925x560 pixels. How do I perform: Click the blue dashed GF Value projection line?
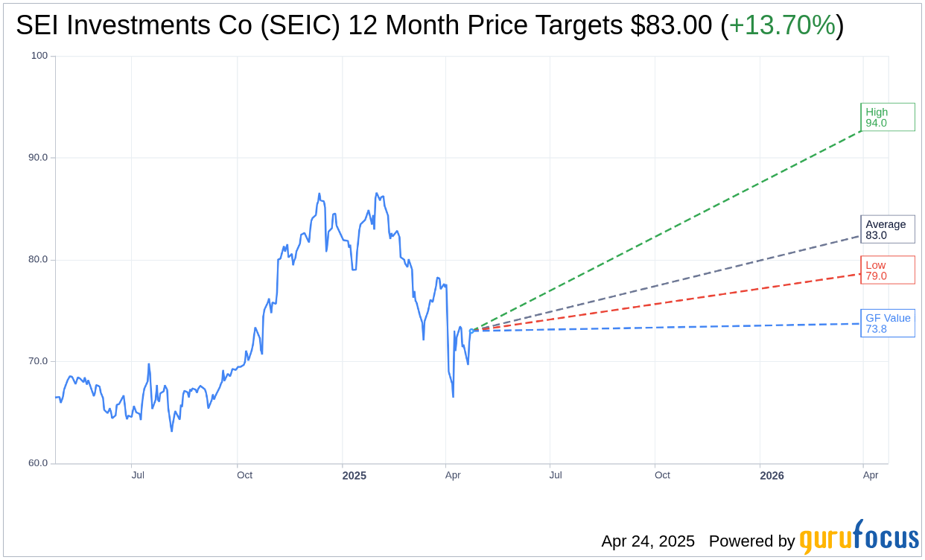tap(670, 327)
